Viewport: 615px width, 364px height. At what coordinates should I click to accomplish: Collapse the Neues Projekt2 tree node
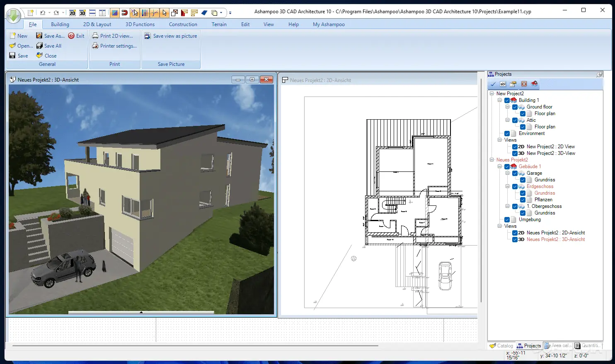[492, 160]
